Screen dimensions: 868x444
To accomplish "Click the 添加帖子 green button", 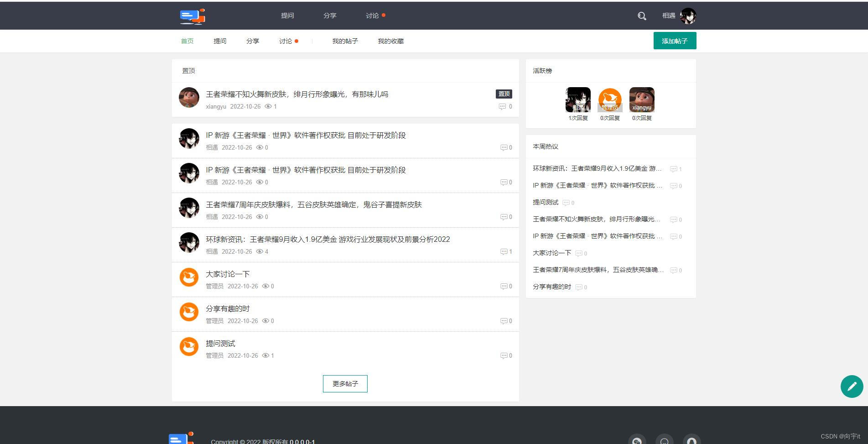I will click(x=675, y=41).
